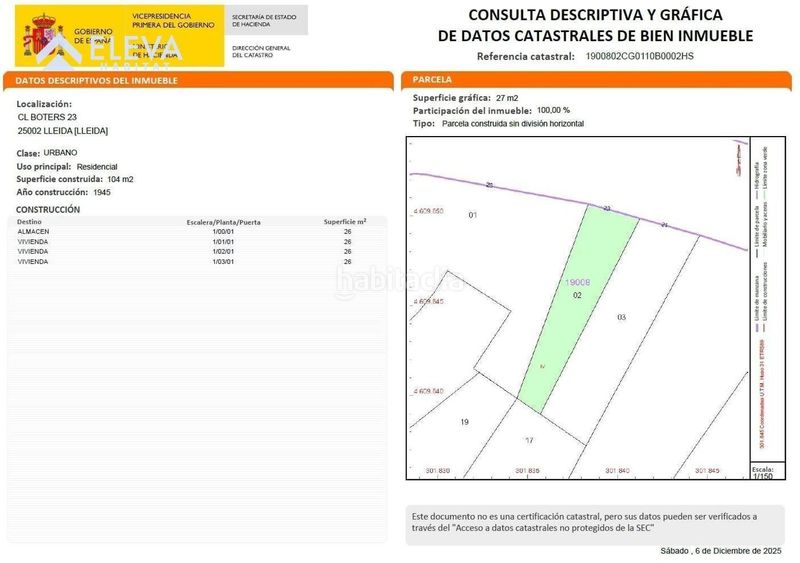Click the map coordinate '4.609.650'
The height and width of the screenshot is (563, 800).
429,211
